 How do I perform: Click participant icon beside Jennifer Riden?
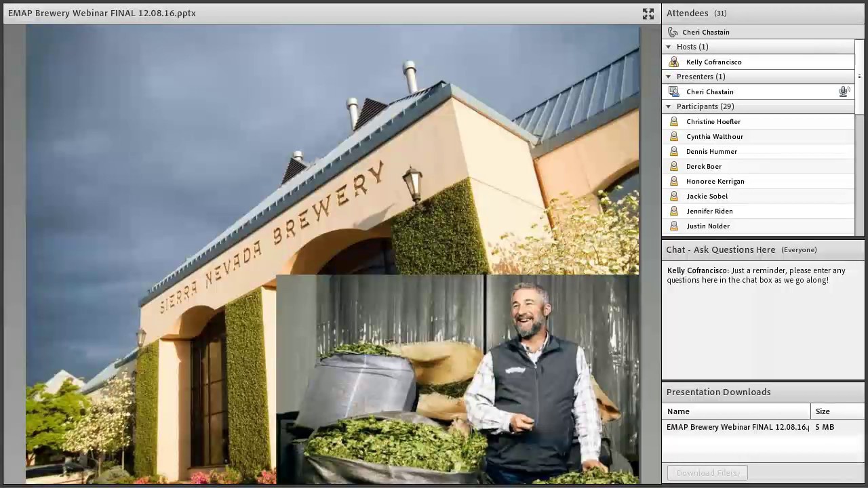pyautogui.click(x=673, y=211)
